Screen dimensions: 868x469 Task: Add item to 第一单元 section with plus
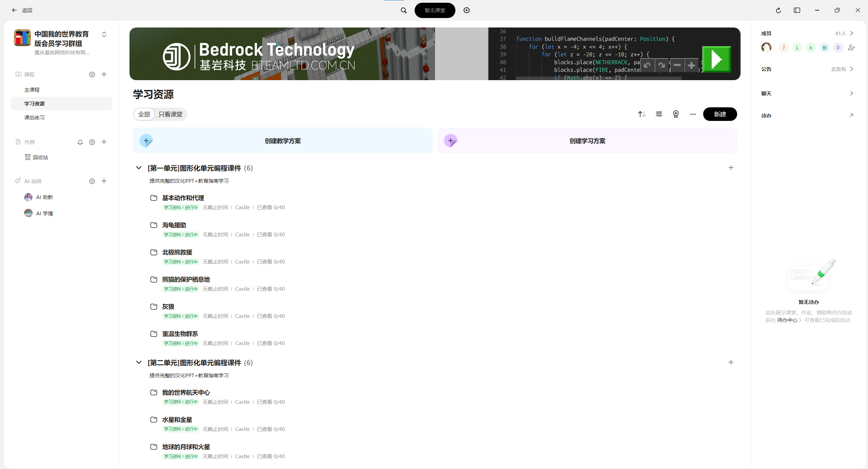731,168
